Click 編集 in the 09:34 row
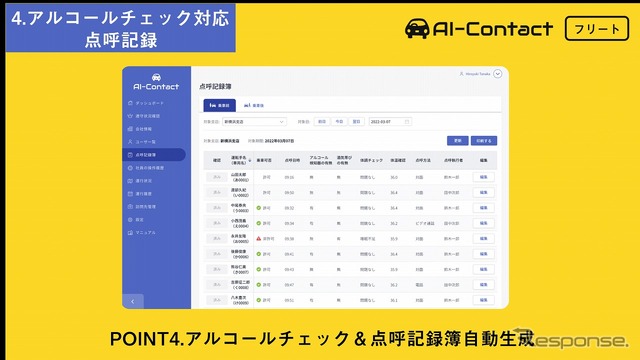 [x=484, y=223]
